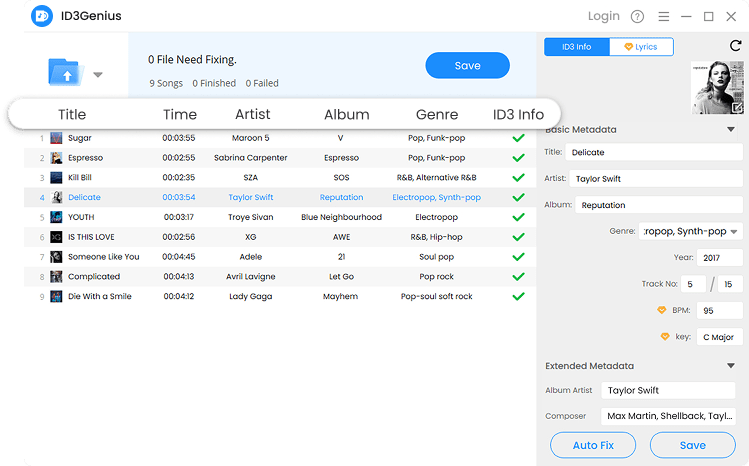Click the green checkmark for Complicated

point(518,276)
